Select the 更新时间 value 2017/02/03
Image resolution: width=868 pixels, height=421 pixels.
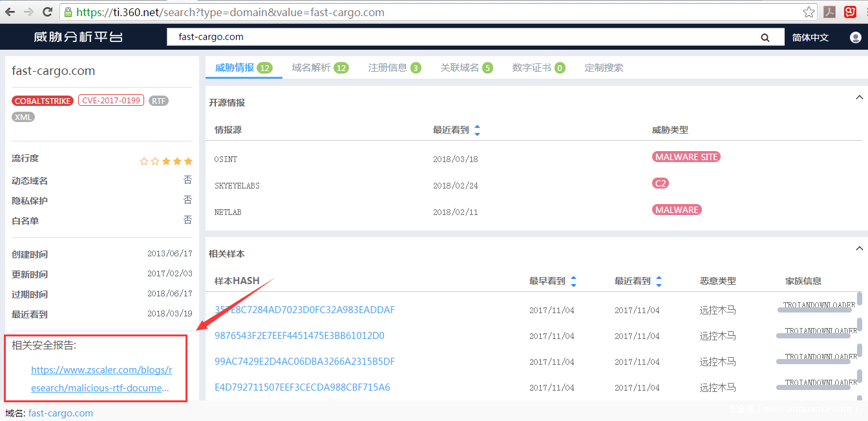click(x=170, y=274)
